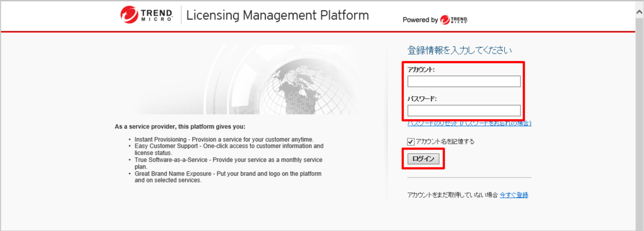Click the 登録情報を入力してください heading
Viewport: 644px width, 231px height.
tap(459, 50)
